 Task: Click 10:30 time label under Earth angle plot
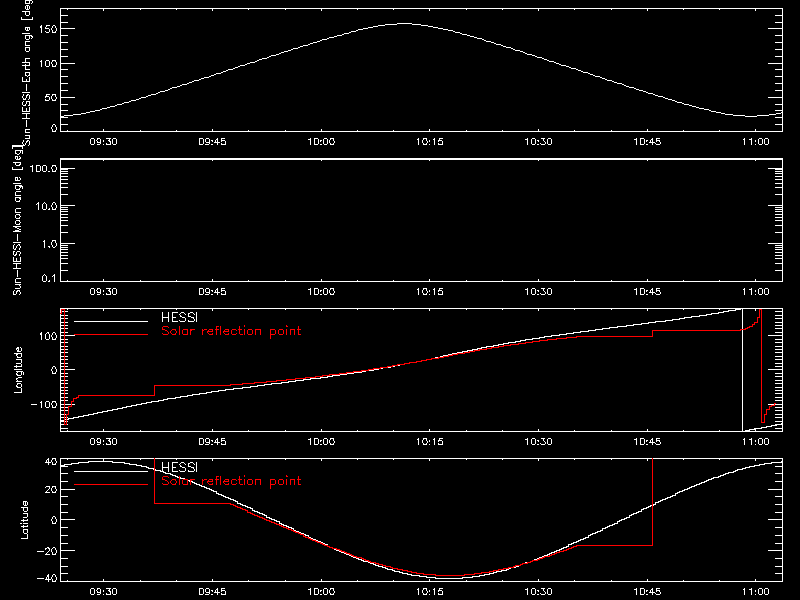coord(538,141)
